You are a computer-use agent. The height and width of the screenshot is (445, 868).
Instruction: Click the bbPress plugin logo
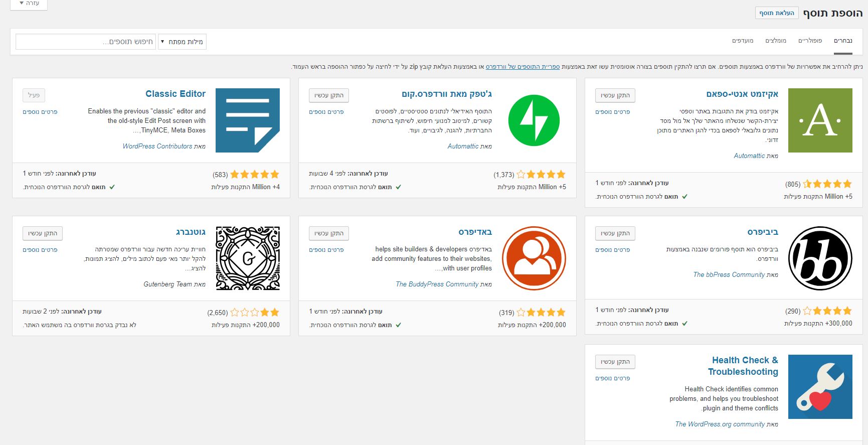click(x=820, y=258)
